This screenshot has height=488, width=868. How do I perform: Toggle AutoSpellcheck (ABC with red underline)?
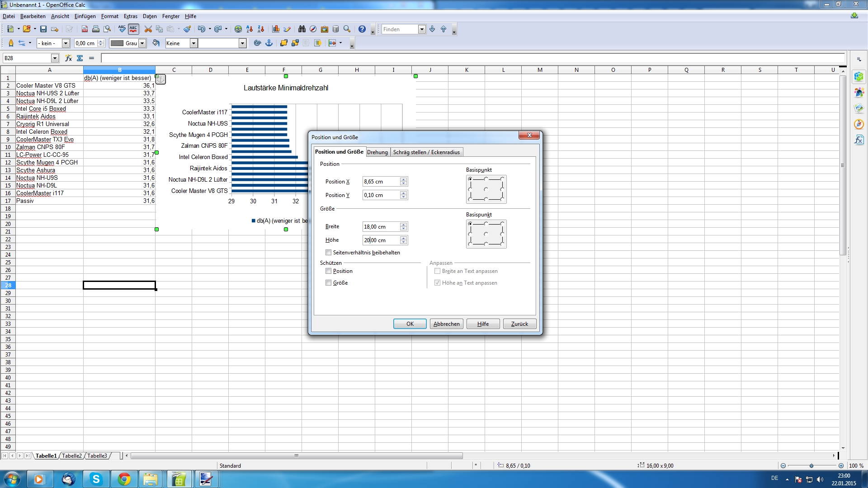pos(133,29)
